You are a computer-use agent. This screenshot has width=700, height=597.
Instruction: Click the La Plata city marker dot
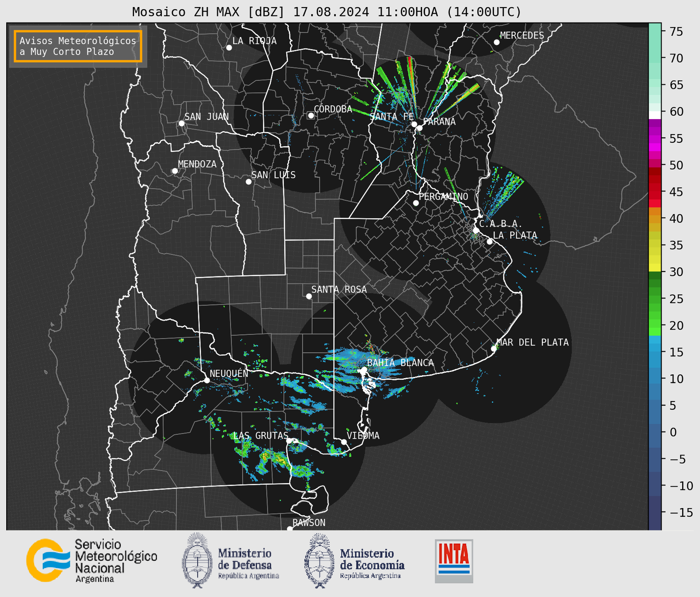coord(490,242)
